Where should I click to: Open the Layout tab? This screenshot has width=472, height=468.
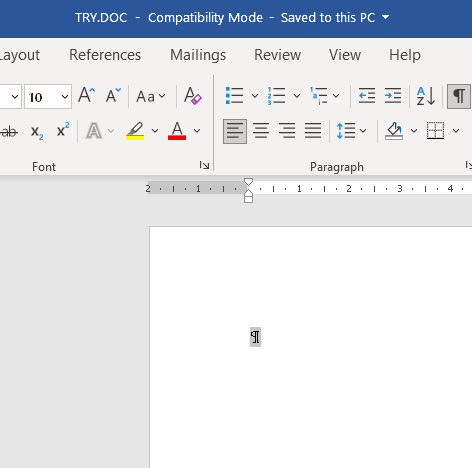pos(19,55)
